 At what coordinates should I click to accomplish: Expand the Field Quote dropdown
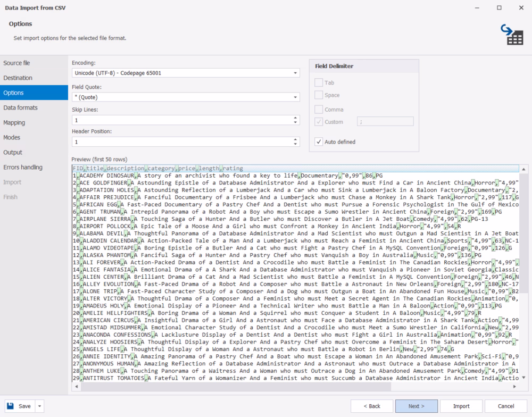[x=295, y=97]
